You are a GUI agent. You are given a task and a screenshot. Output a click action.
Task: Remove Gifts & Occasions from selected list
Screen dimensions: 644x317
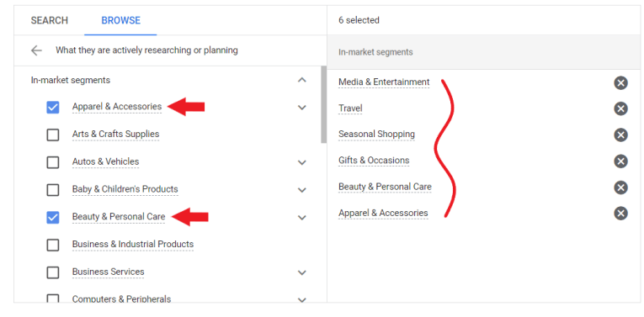point(620,161)
